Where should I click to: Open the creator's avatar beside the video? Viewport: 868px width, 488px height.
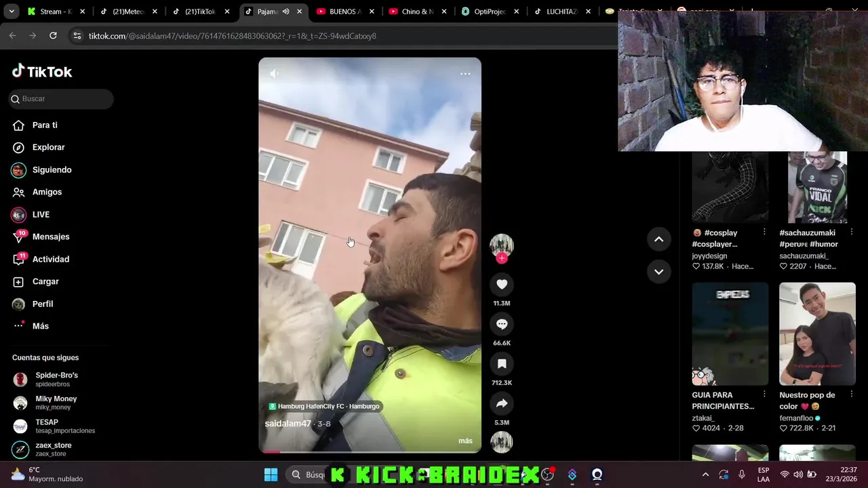coord(502,245)
